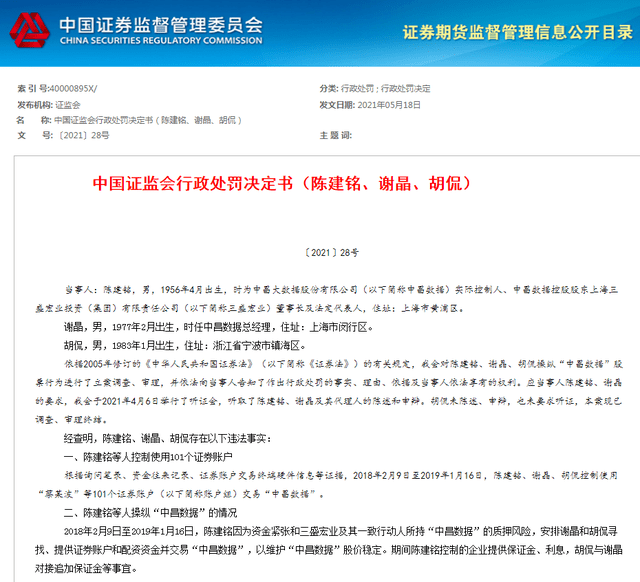
Task: Click 分类 行政处罚；行政处罚决定 entry
Action: pos(375,89)
